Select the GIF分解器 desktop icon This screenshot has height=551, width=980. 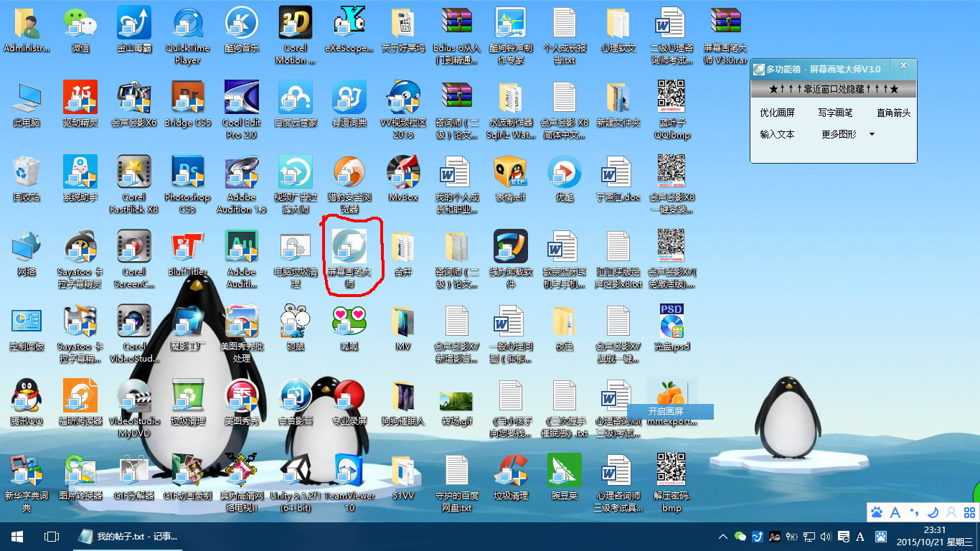pyautogui.click(x=134, y=478)
